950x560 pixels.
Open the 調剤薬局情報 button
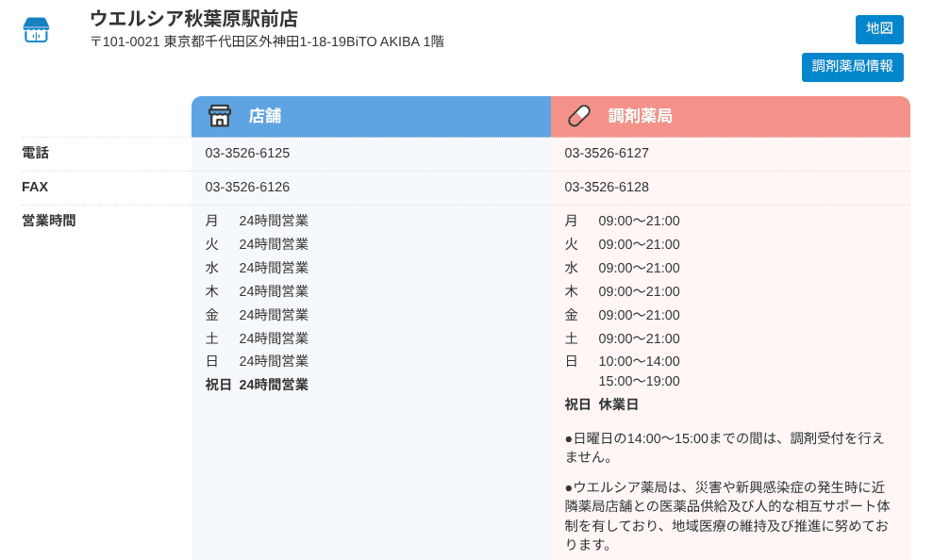pos(852,67)
